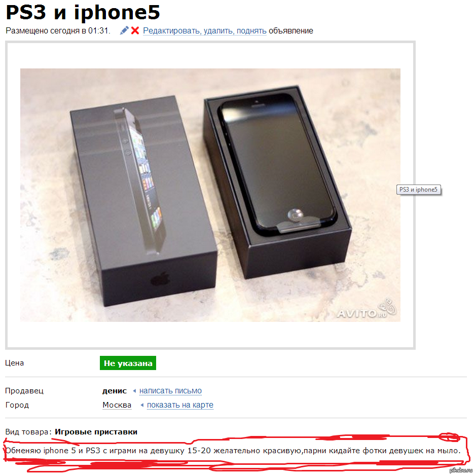475x476 pixels.
Task: Click the 'PS3 и iphone5' page heading
Action: click(83, 12)
